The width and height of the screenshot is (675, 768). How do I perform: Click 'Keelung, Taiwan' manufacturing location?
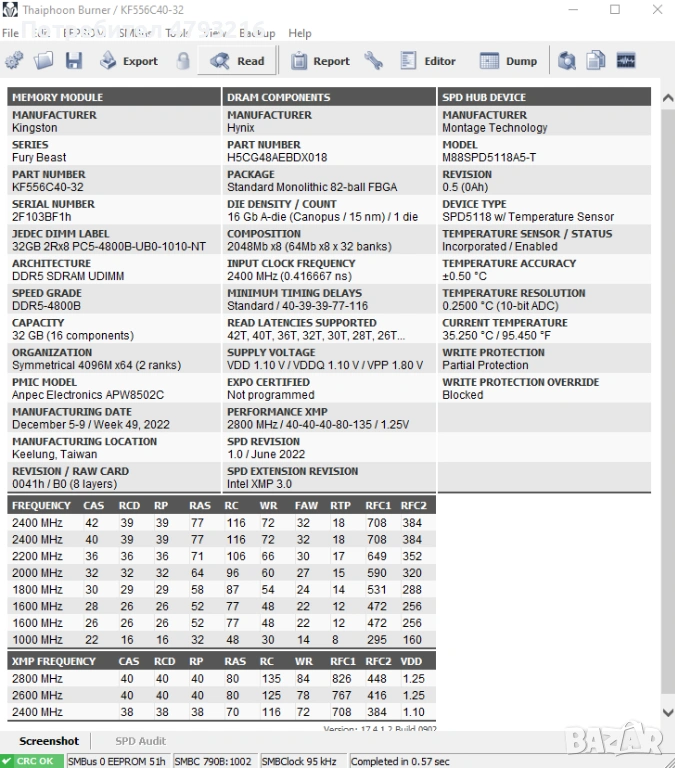coord(54,454)
